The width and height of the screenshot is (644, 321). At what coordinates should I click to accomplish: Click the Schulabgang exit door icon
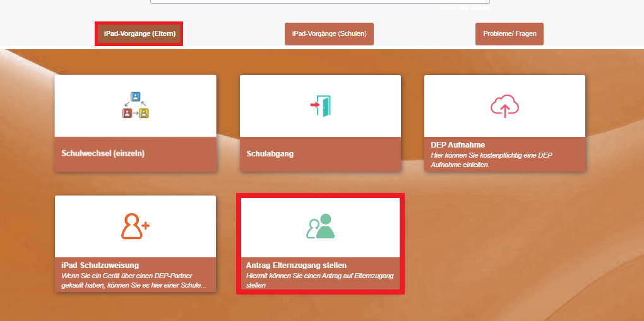320,106
